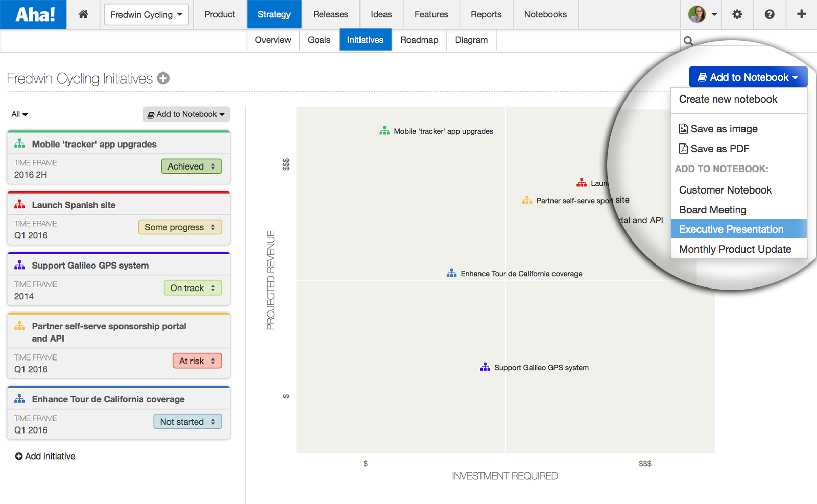817x504 pixels.
Task: Change Not started status on Enhance Tour de California
Action: (187, 421)
